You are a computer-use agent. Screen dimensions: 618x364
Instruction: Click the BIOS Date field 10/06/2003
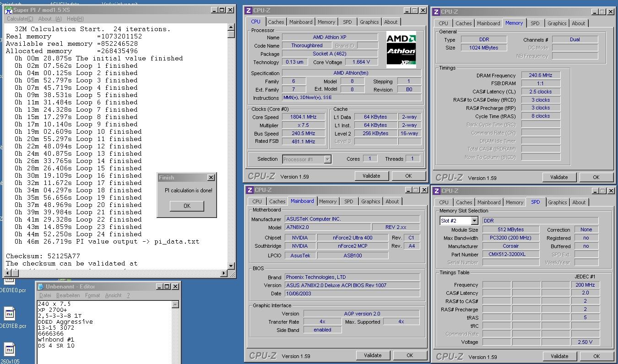click(x=352, y=293)
